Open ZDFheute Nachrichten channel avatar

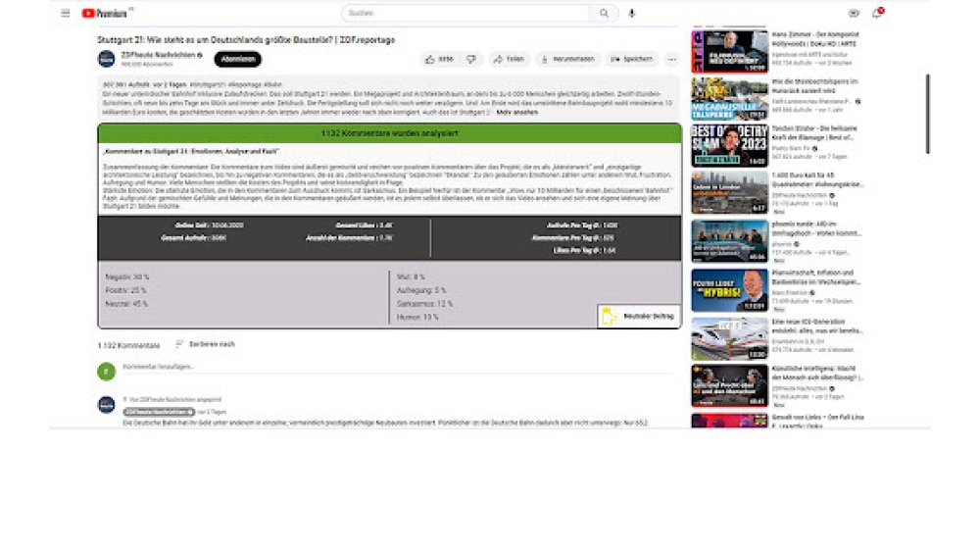pos(106,59)
